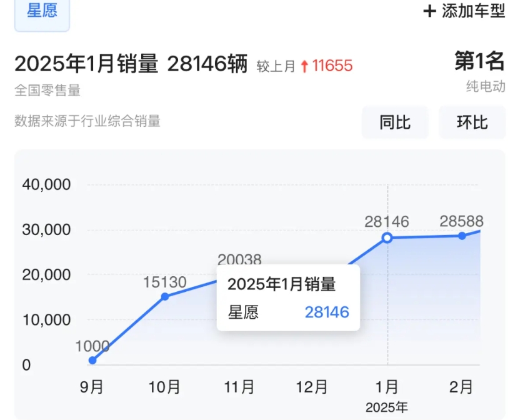Click the 12月 axis label
Image resolution: width=508 pixels, height=420 pixels.
click(312, 387)
